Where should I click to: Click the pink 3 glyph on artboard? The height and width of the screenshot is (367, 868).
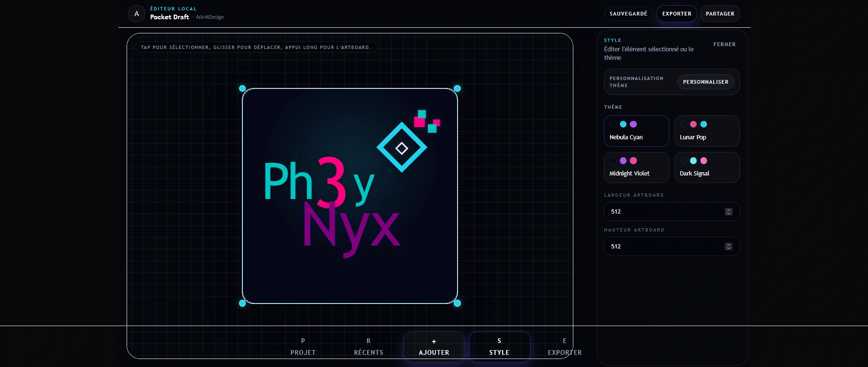[332, 182]
